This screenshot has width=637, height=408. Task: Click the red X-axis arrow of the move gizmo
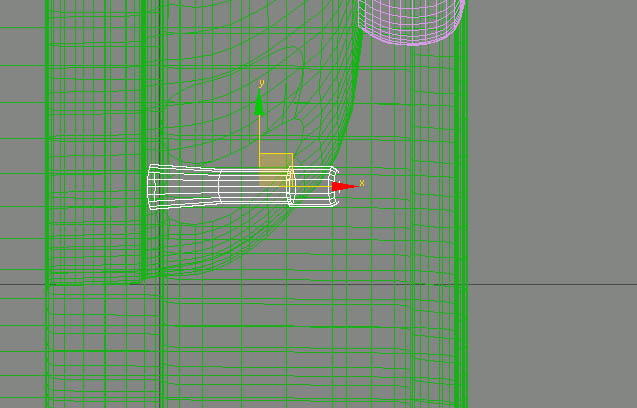pos(345,187)
